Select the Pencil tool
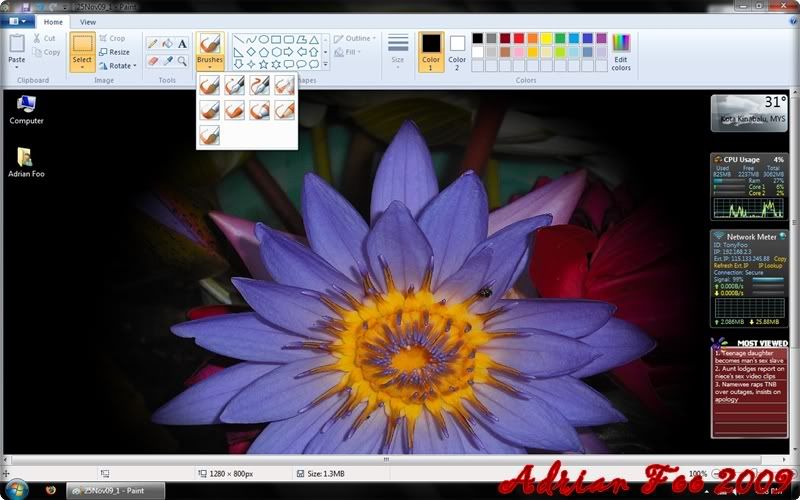Image resolution: width=800 pixels, height=500 pixels. (x=153, y=43)
